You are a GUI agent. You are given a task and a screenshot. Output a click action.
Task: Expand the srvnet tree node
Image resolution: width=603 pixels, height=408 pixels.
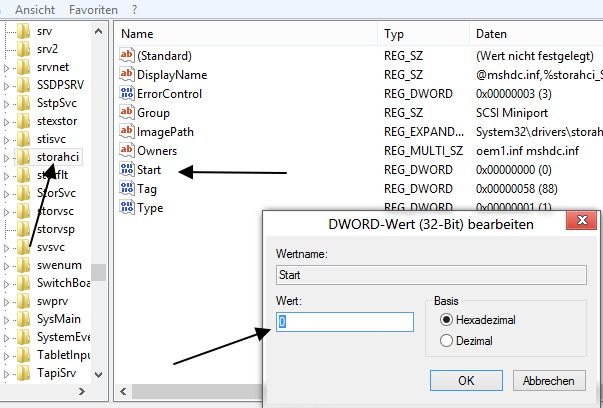coord(6,68)
